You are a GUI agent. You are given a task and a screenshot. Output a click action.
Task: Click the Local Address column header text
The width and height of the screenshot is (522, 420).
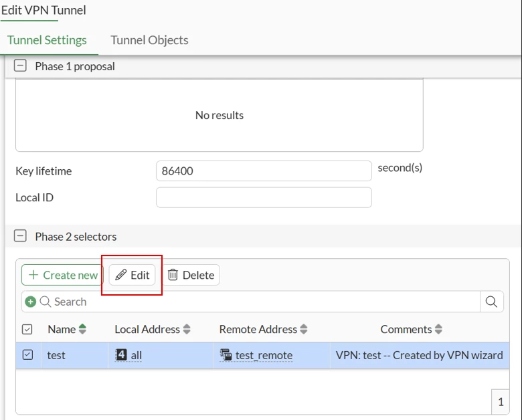pos(147,329)
